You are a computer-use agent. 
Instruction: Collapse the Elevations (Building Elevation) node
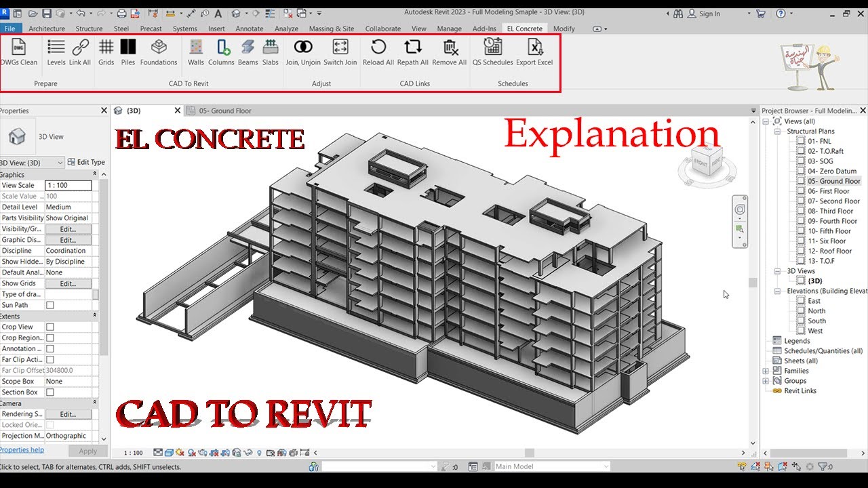(x=777, y=291)
